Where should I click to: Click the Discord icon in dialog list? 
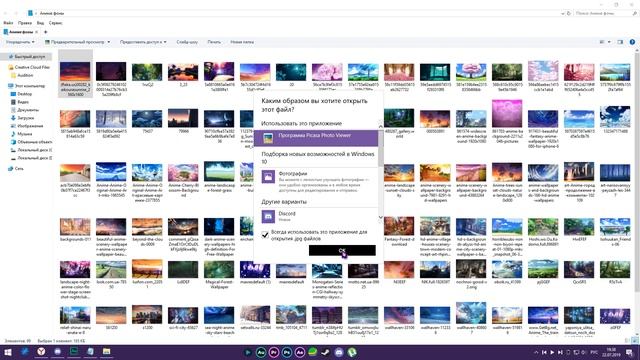tap(268, 216)
